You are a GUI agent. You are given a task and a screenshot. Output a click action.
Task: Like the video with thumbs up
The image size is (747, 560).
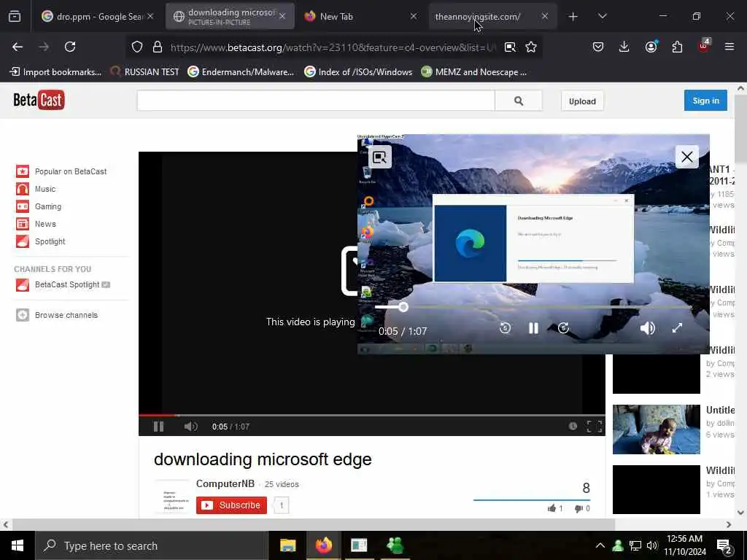tap(555, 508)
